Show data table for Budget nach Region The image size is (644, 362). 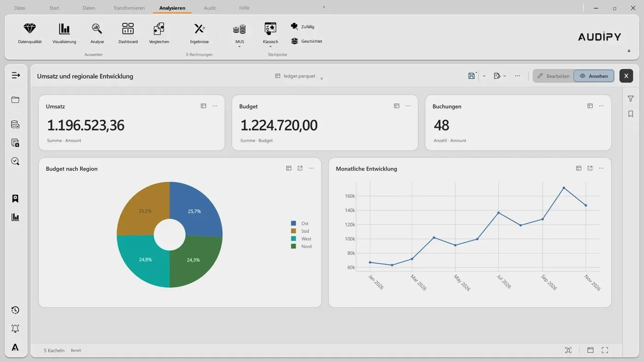tap(289, 169)
